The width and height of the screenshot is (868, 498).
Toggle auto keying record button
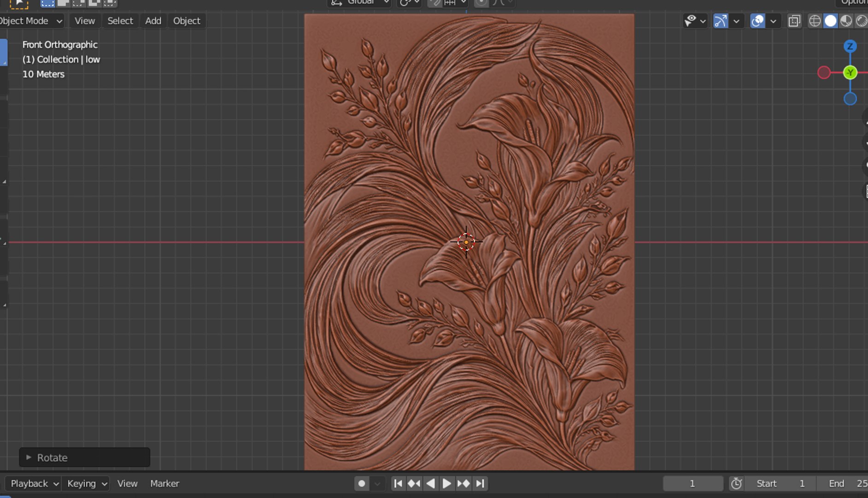[x=362, y=483]
